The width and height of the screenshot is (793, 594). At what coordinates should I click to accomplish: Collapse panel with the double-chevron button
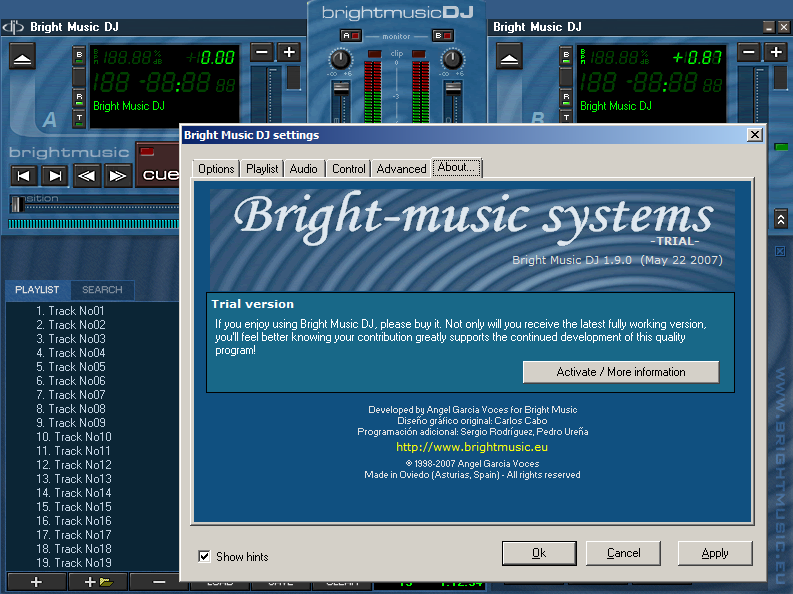(x=781, y=219)
